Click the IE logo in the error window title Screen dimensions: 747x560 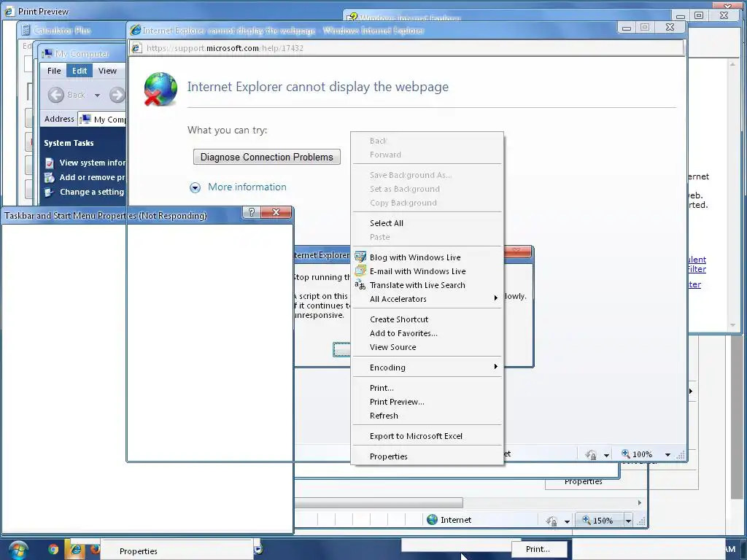[x=136, y=30]
